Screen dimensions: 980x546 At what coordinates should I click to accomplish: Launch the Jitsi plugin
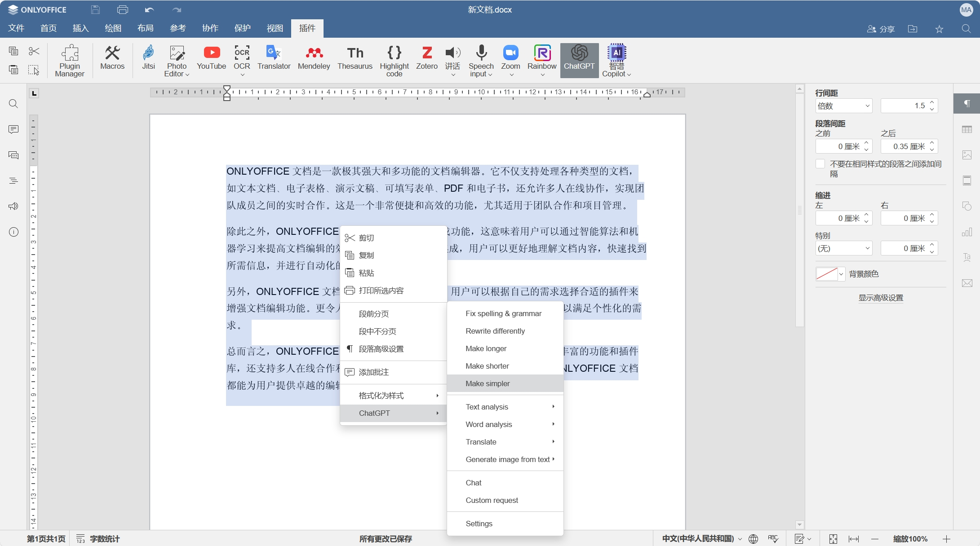coord(148,57)
